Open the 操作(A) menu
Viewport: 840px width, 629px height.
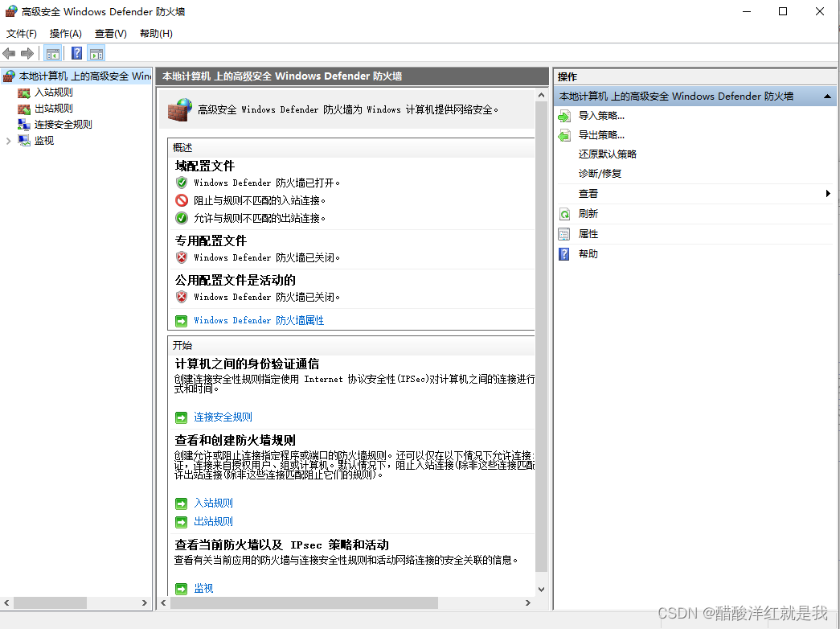click(x=65, y=33)
